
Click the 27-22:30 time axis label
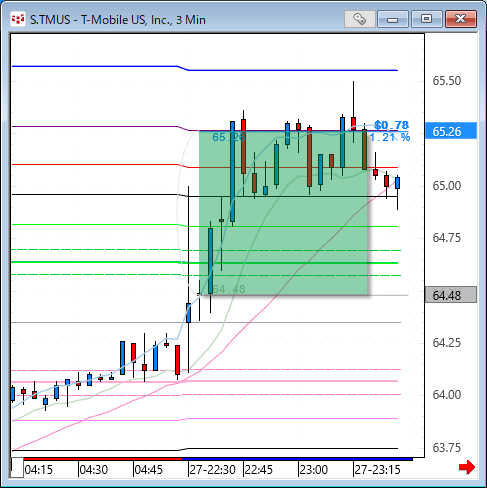tap(213, 470)
